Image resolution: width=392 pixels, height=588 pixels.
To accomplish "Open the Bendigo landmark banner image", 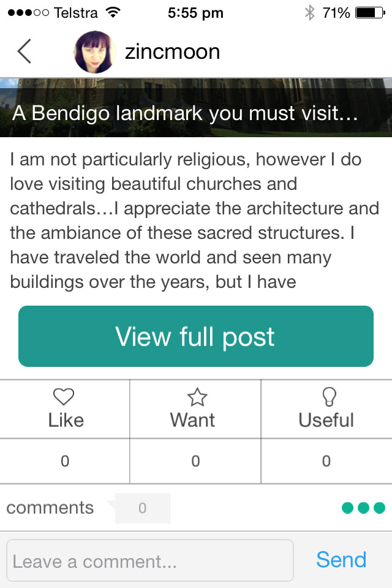I will coord(196,108).
